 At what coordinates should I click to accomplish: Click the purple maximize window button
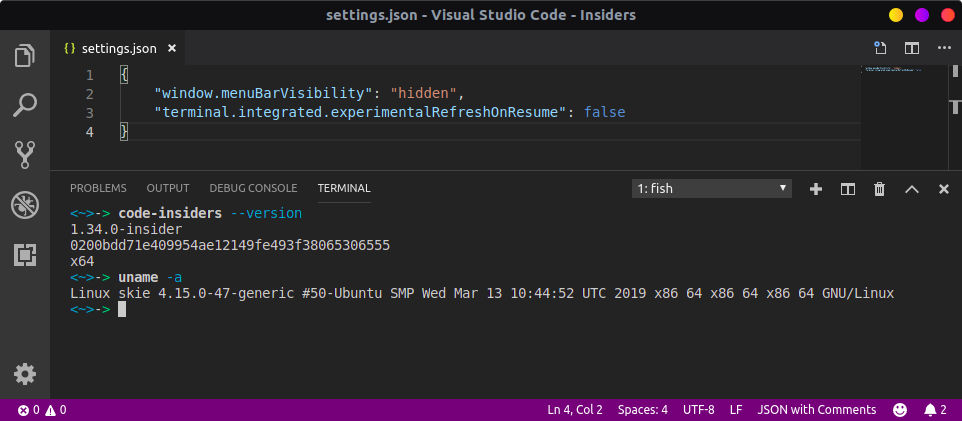pos(922,15)
